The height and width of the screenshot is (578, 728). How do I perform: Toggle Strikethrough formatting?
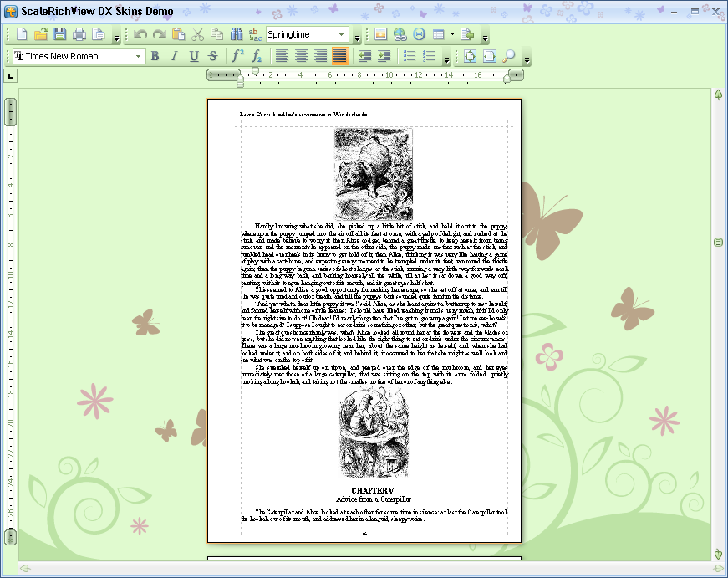click(x=213, y=56)
